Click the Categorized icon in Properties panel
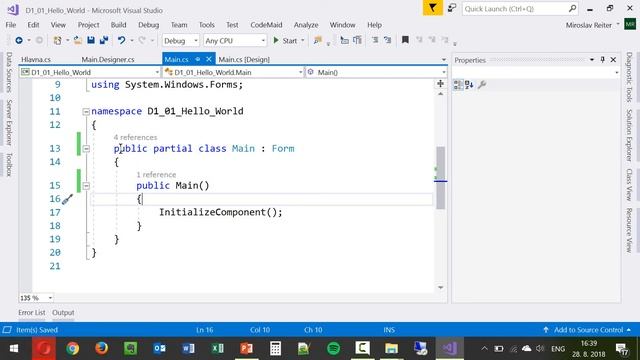The height and width of the screenshot is (360, 640). [458, 85]
